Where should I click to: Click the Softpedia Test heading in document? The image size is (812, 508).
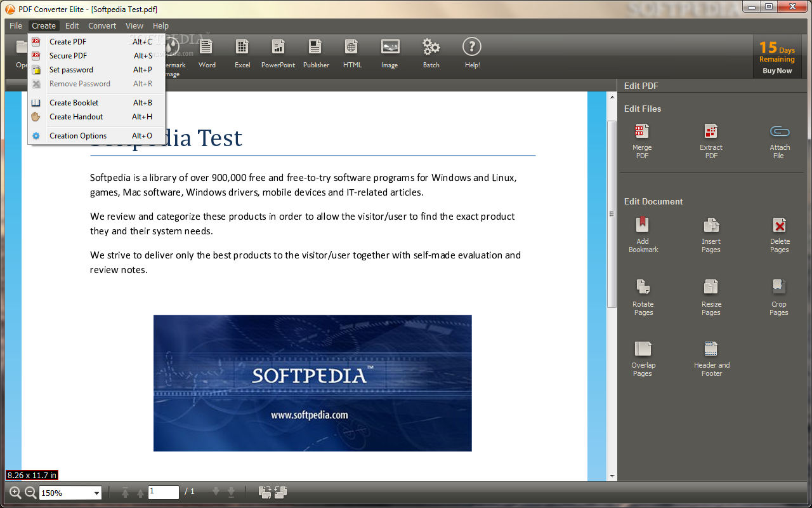(166, 138)
